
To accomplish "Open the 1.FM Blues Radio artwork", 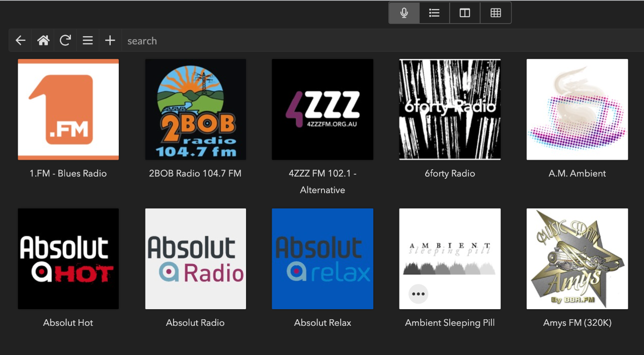I will pyautogui.click(x=68, y=109).
